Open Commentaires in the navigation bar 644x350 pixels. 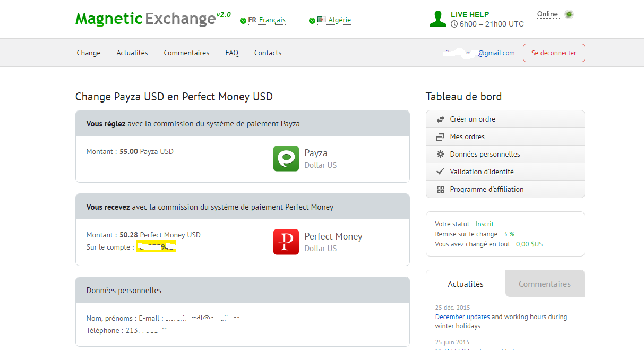[x=186, y=53]
